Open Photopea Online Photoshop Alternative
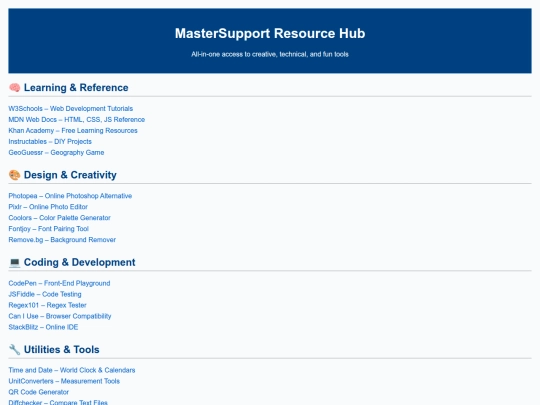Screen dimensions: 540x405 pyautogui.click(x=70, y=196)
